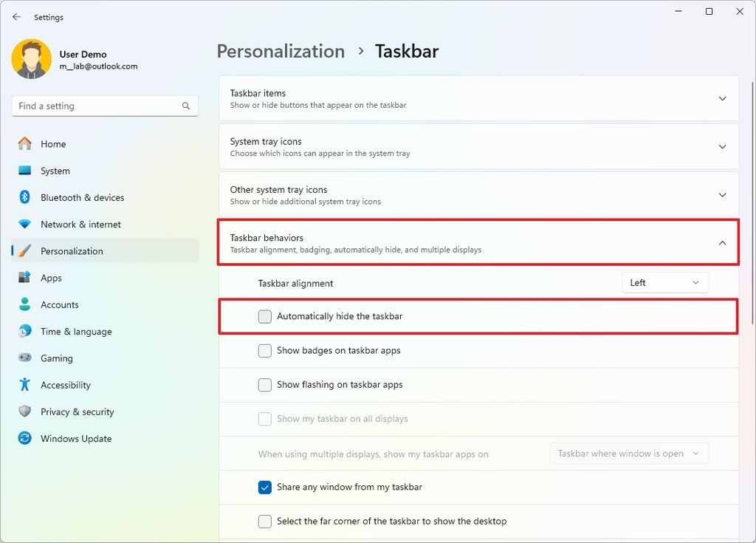The height and width of the screenshot is (543, 756).
Task: Check Show badges on taskbar apps
Action: coord(264,350)
